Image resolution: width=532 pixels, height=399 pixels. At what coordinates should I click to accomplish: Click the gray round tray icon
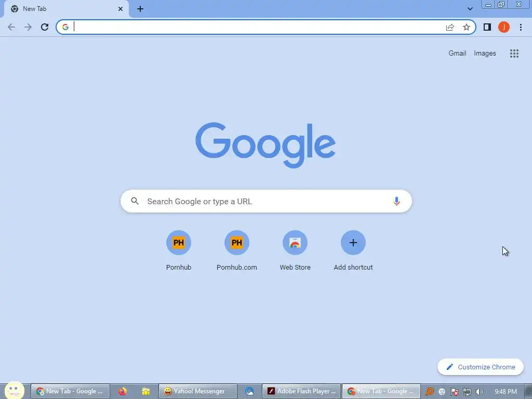point(442,392)
